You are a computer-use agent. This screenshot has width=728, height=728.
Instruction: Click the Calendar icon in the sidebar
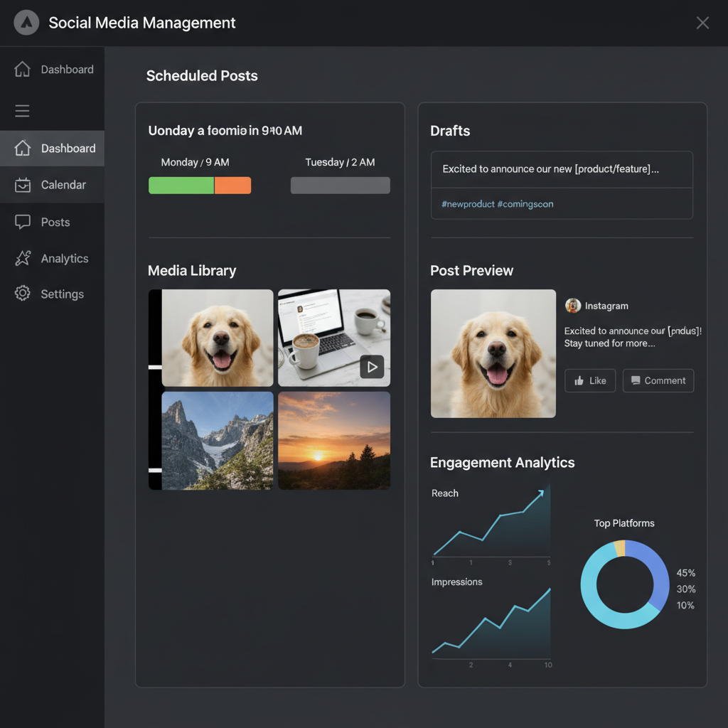click(23, 185)
